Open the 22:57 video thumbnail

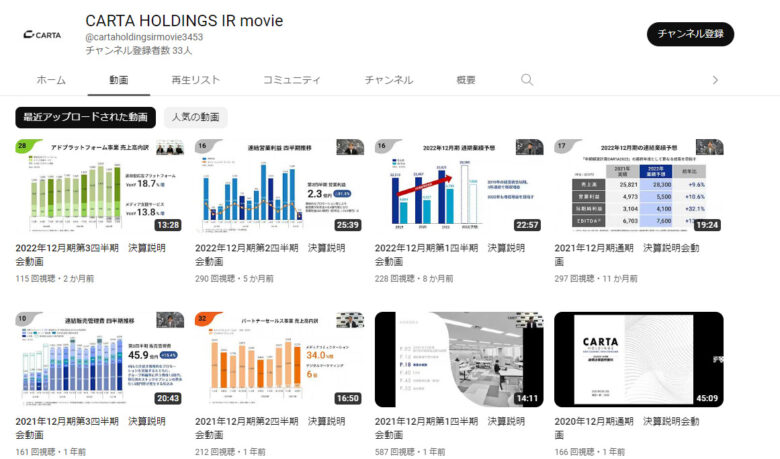(x=459, y=186)
